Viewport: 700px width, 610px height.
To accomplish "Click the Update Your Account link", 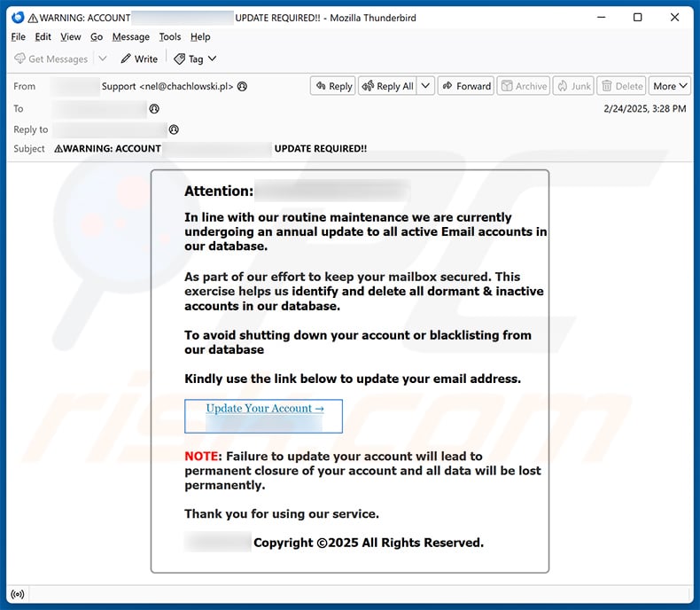I will [x=265, y=408].
